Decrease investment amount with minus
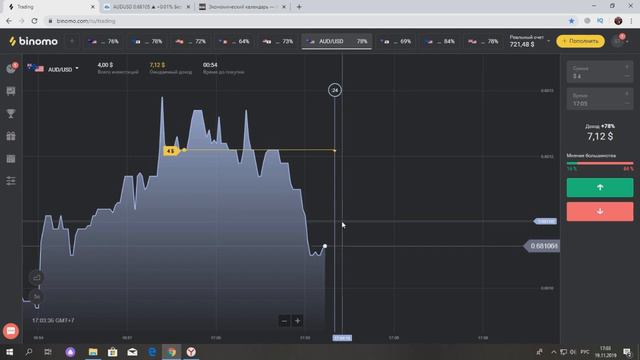 [627, 76]
